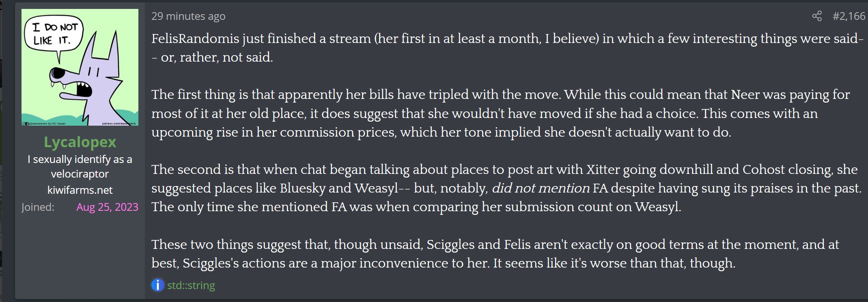This screenshot has width=868, height=302.
Task: Click the paragraph starting 'These two things'
Action: (x=495, y=254)
